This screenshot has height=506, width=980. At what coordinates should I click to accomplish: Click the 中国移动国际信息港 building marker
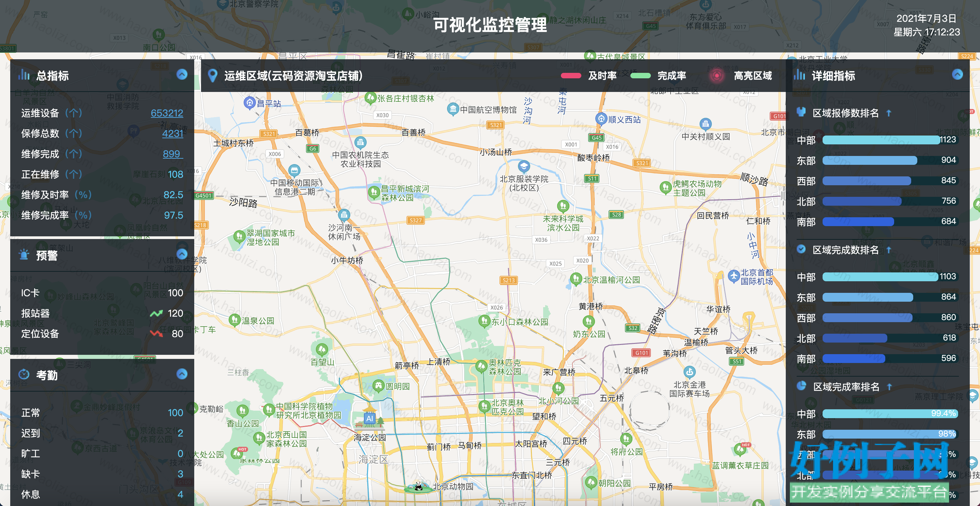pos(294,170)
